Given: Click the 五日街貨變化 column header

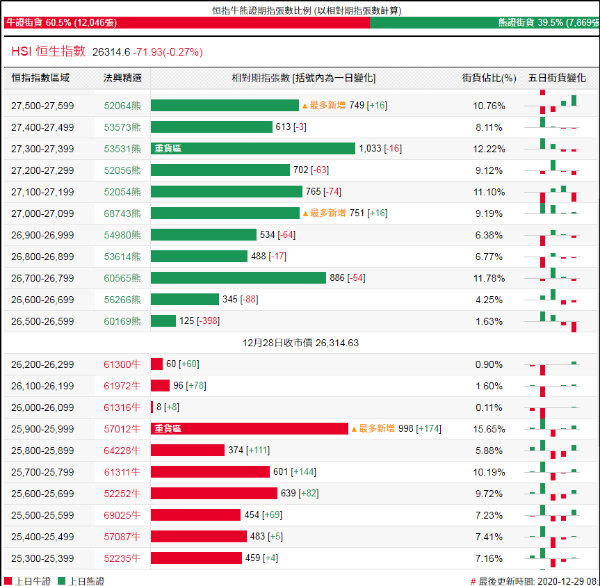Looking at the screenshot, I should coord(557,78).
